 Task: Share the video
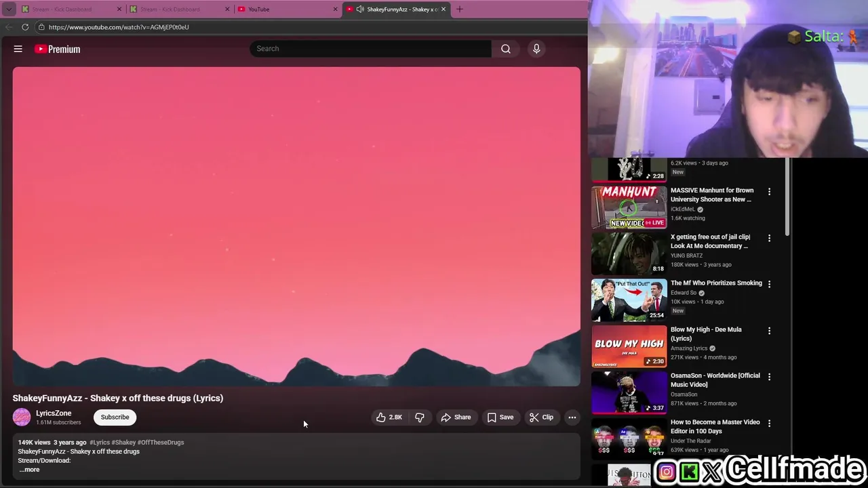coord(456,417)
